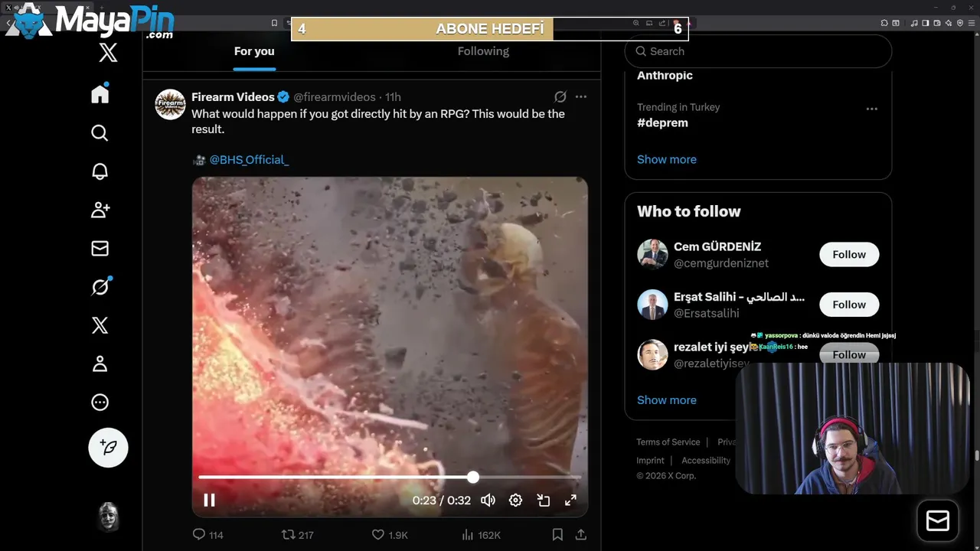980x551 pixels.
Task: Open browser AI sparkle icon
Action: (949, 23)
